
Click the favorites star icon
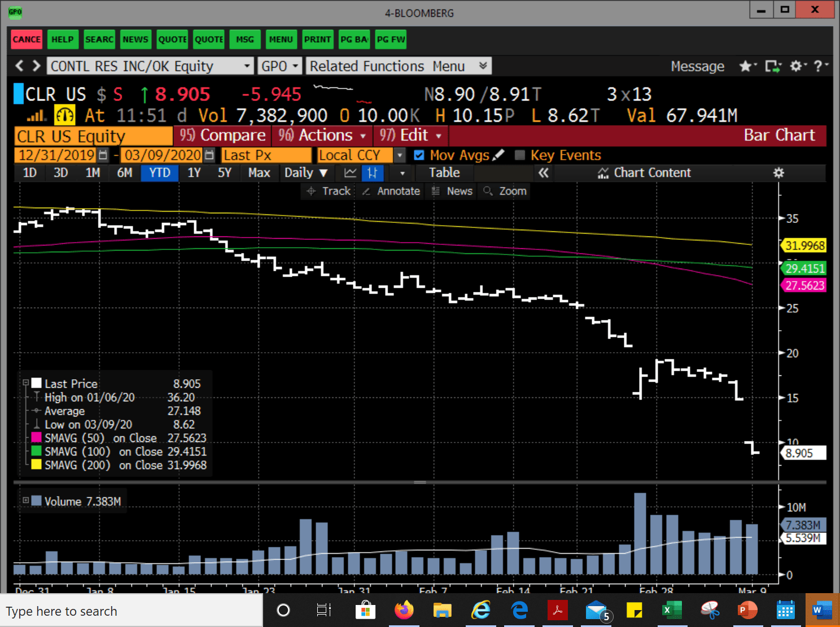(746, 67)
